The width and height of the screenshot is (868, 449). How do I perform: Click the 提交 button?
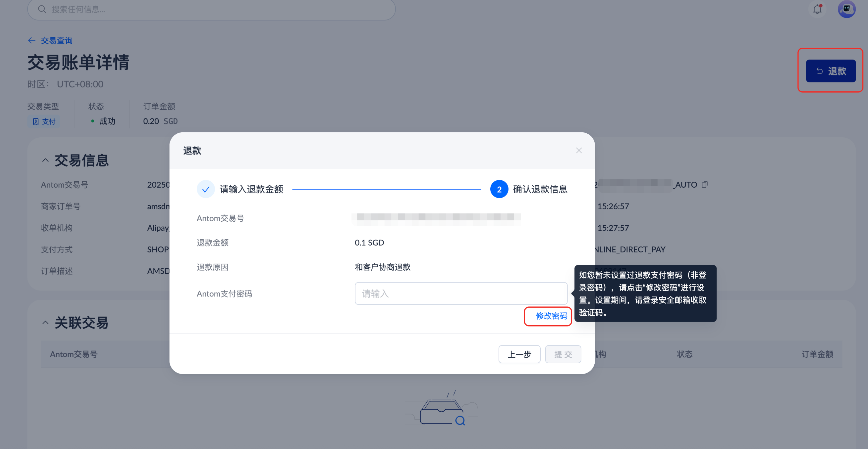563,354
